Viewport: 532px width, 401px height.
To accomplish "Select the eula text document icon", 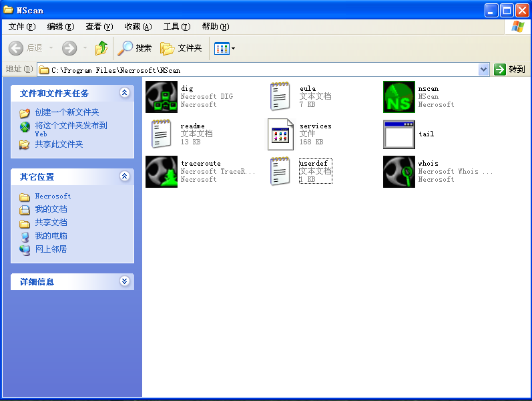I will 280,97.
